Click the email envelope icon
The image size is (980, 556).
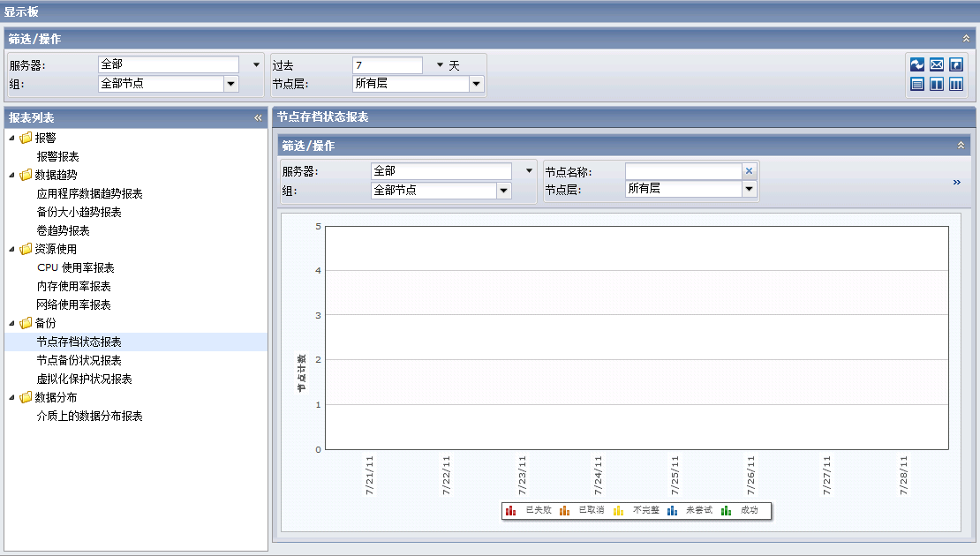pos(937,64)
